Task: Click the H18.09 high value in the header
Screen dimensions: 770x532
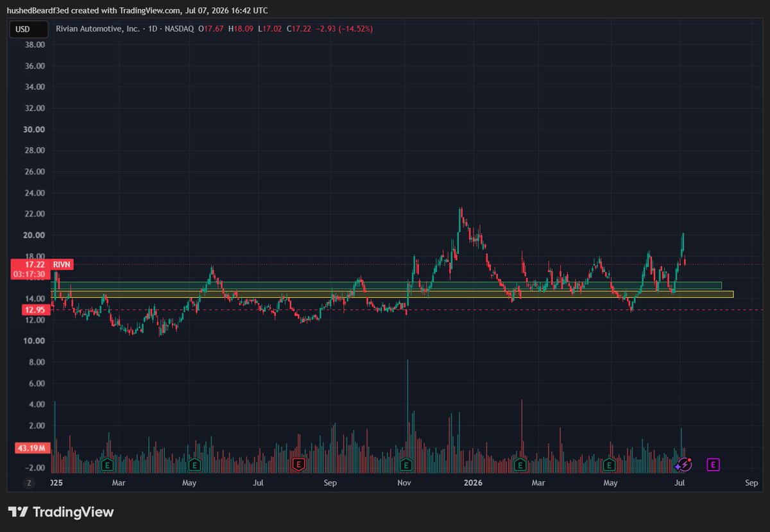Action: [x=241, y=29]
